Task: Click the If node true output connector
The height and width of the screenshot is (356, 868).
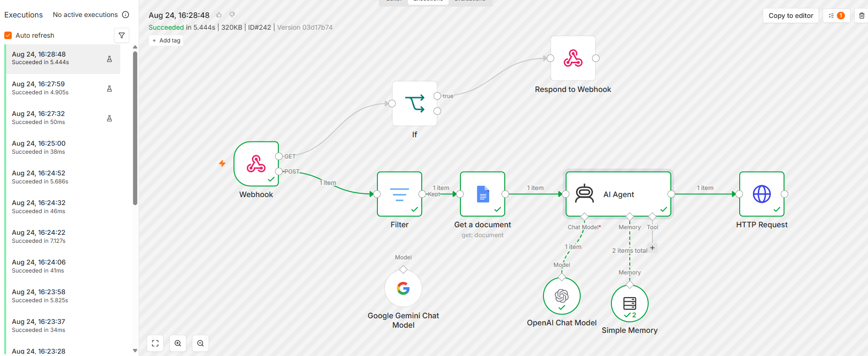Action: (x=437, y=96)
